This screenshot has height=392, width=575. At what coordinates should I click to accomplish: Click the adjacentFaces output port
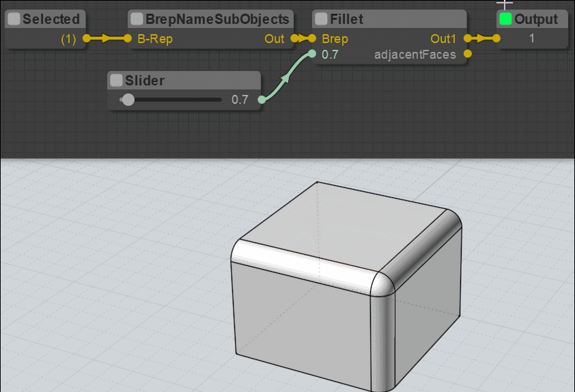[468, 54]
